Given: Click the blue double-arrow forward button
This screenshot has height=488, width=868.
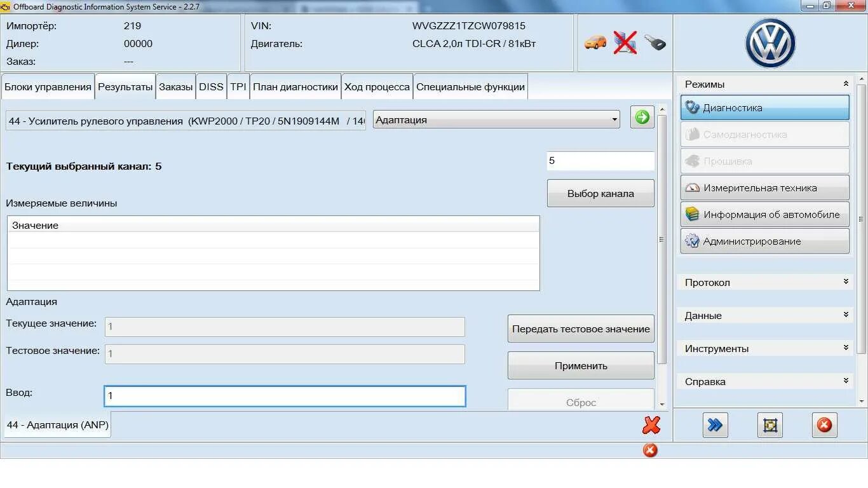Looking at the screenshot, I should [x=715, y=425].
